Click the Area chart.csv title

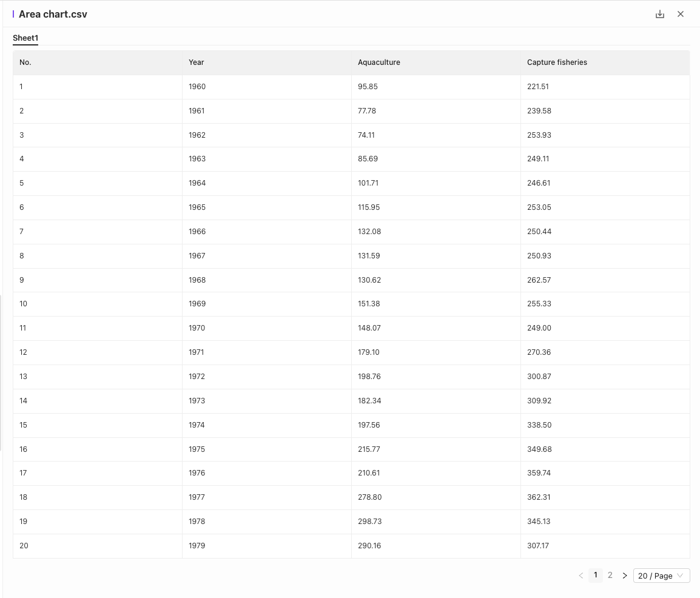coord(53,15)
